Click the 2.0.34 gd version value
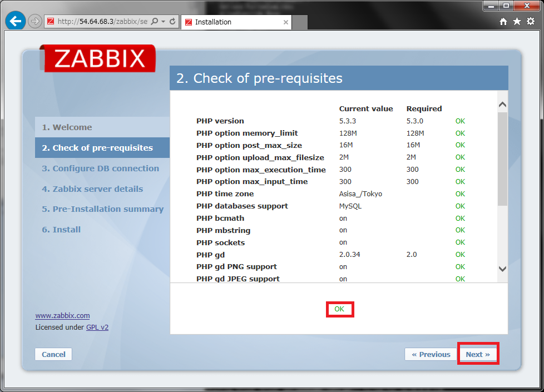The image size is (544, 392). (x=349, y=254)
